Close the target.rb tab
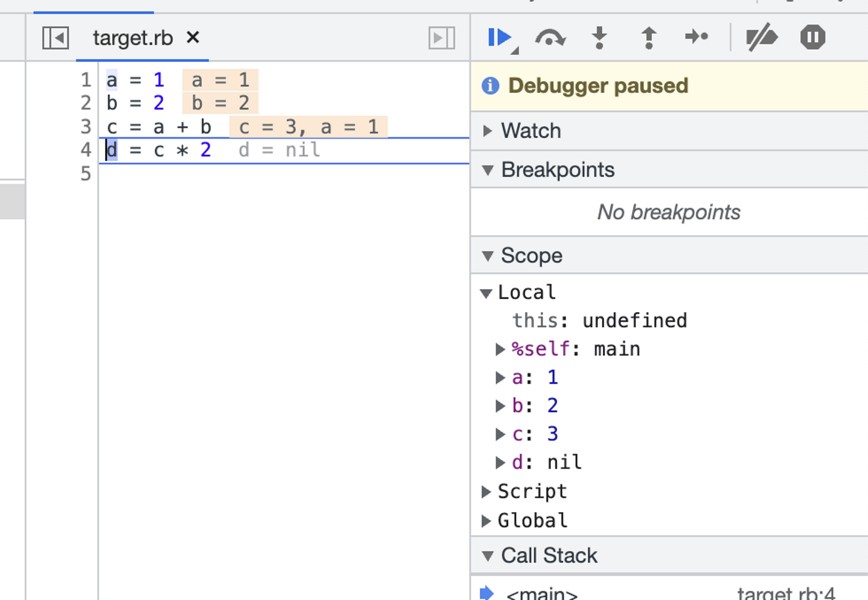Screen dimensions: 868x600 (x=193, y=37)
